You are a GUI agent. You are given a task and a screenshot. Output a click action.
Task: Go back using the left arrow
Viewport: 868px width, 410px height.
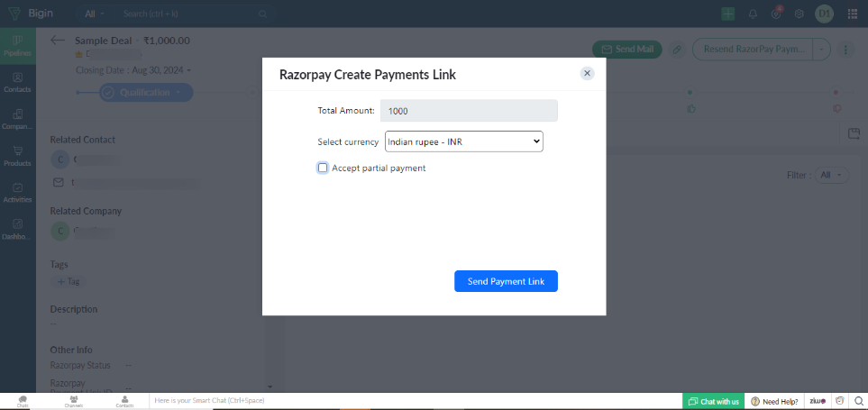58,41
